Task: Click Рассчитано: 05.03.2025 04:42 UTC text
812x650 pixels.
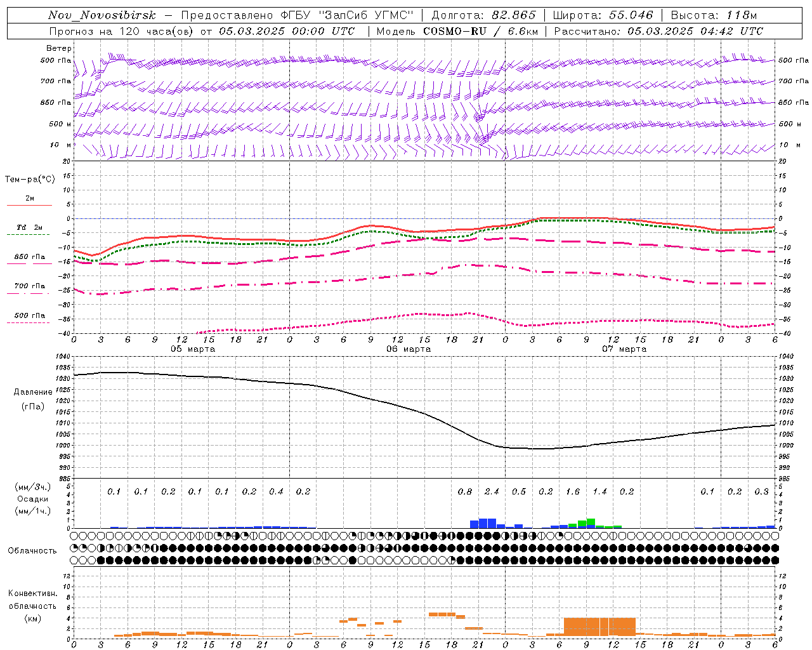Action: tap(658, 31)
